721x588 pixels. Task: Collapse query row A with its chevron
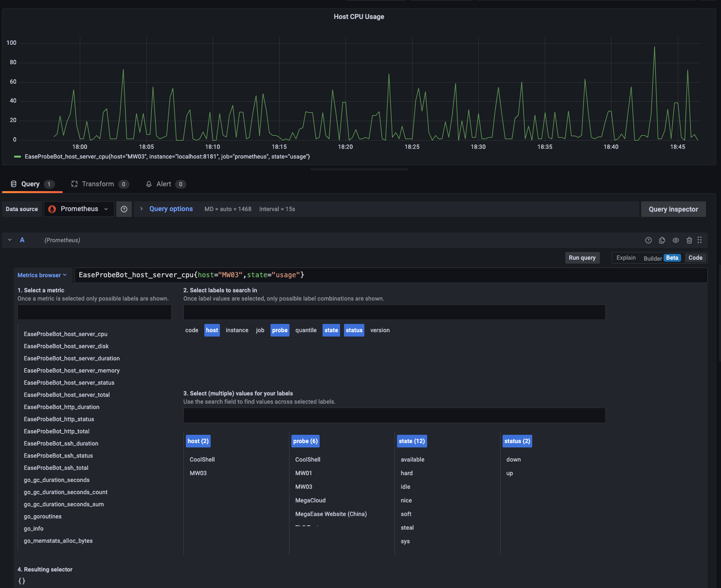(10, 240)
